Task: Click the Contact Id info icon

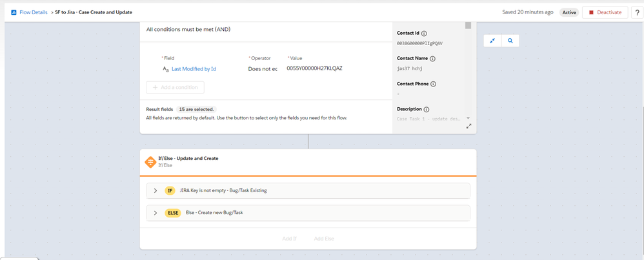Action: 424,34
